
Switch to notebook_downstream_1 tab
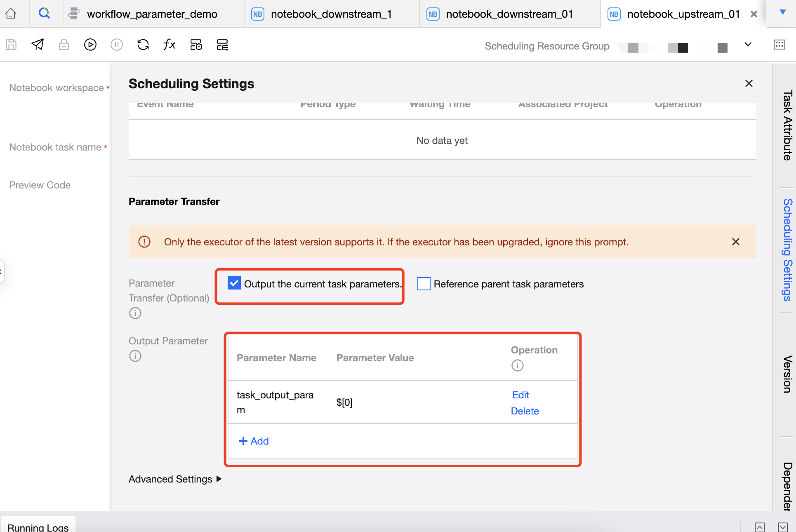(x=331, y=14)
